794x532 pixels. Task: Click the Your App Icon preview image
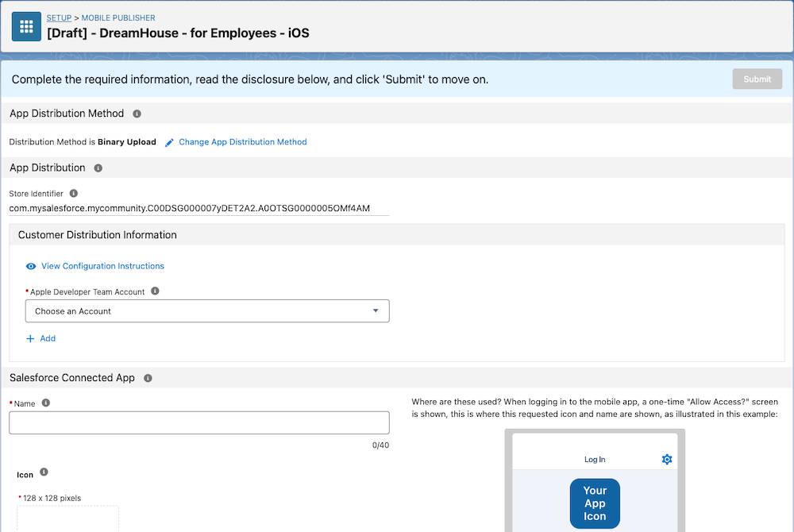[595, 503]
